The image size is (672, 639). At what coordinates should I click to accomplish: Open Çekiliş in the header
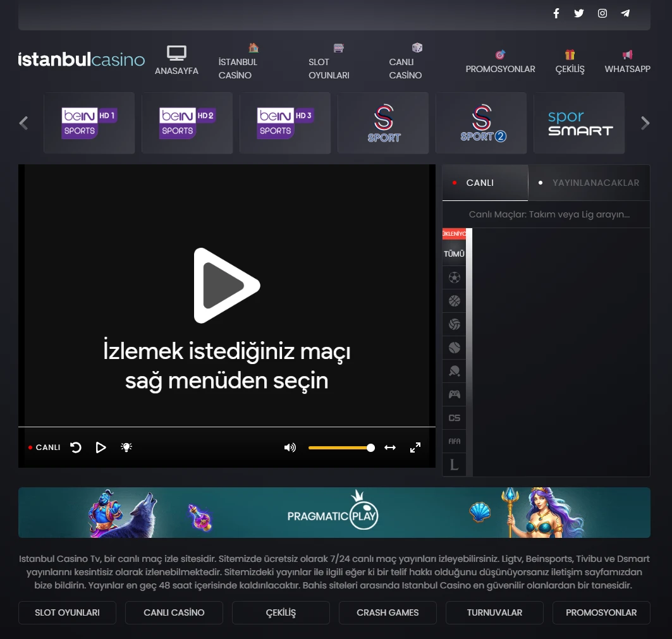pos(570,62)
